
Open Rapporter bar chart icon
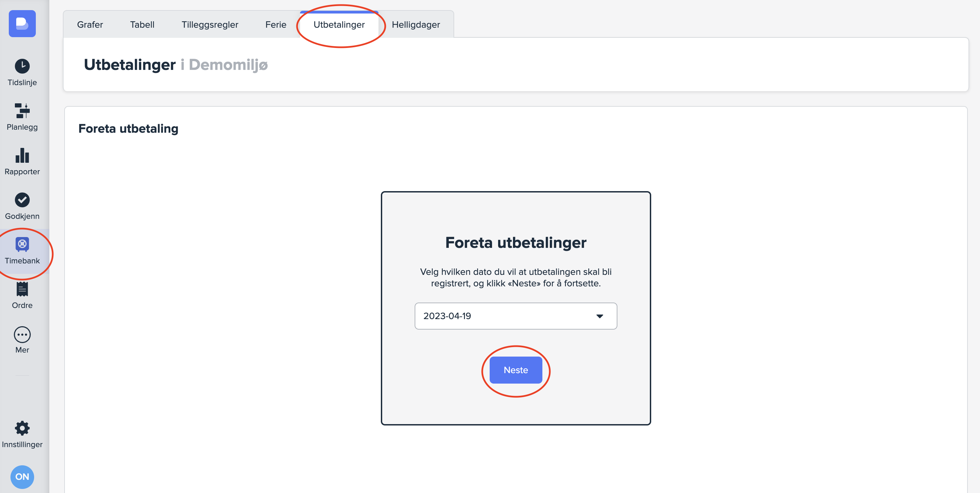pyautogui.click(x=22, y=155)
